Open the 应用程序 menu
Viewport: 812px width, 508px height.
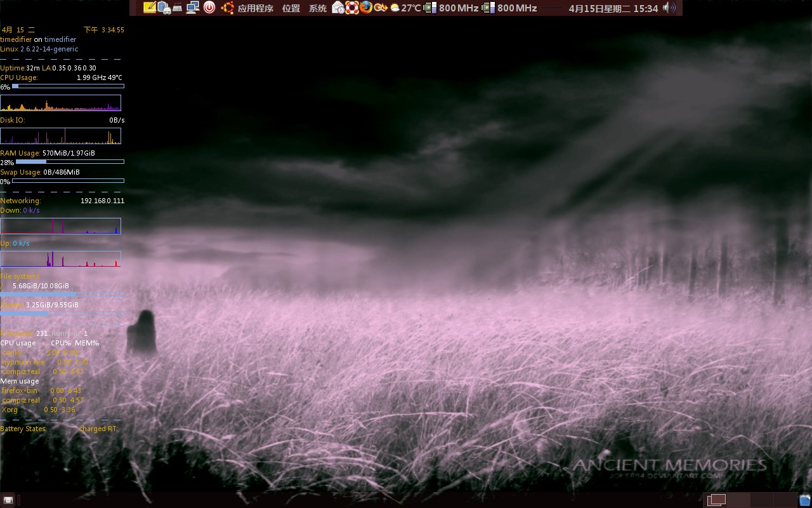256,8
